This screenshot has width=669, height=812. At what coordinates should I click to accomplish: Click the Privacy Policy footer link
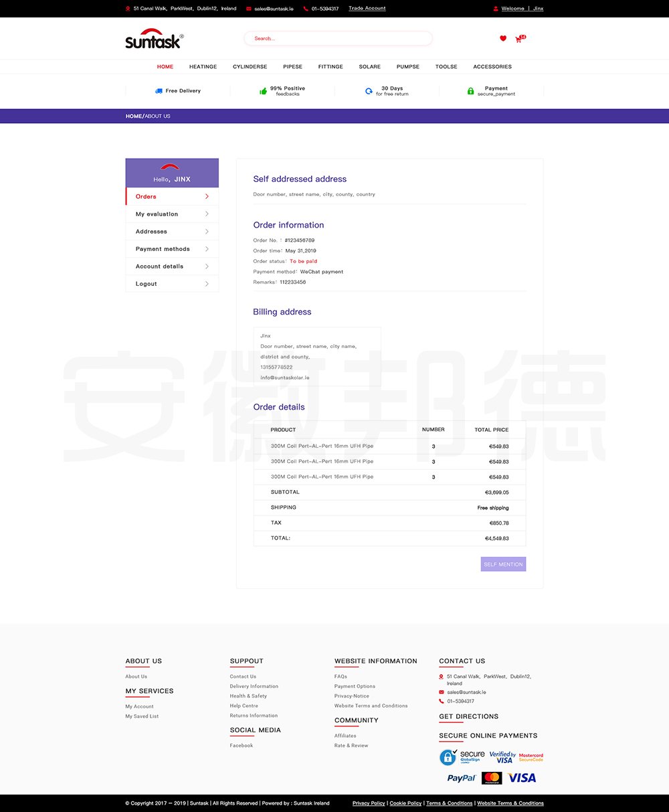[369, 803]
